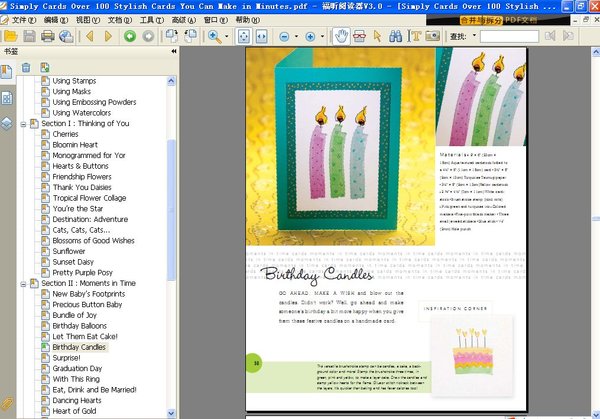The image size is (600, 419).
Task: Toggle the Pages thumbnail panel tab
Action: [7, 99]
